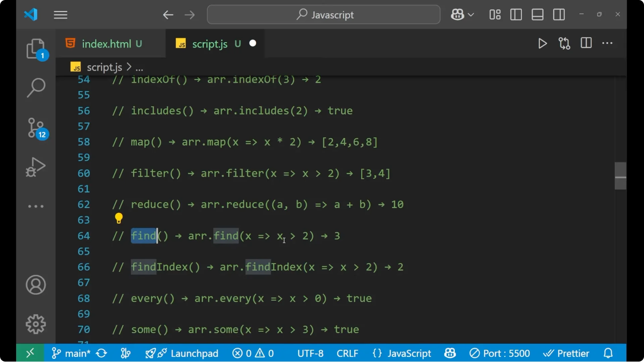Change the CRLF line ending setting
The height and width of the screenshot is (362, 644).
[347, 353]
